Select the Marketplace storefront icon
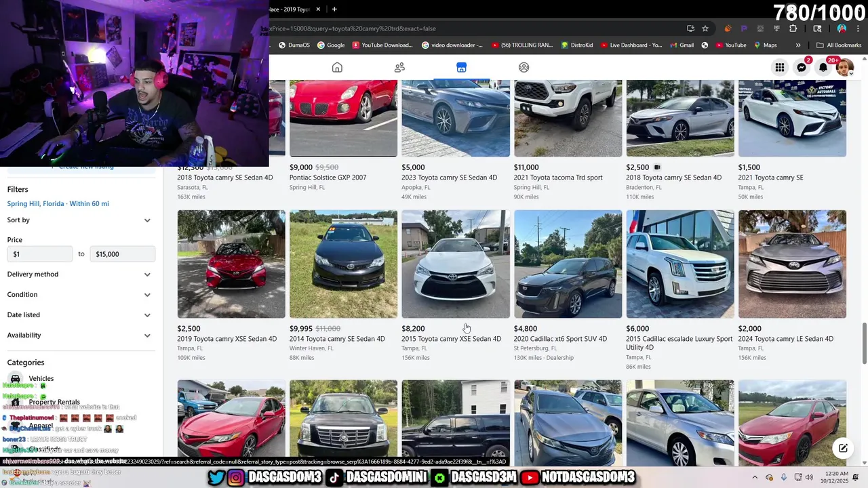 coord(461,67)
